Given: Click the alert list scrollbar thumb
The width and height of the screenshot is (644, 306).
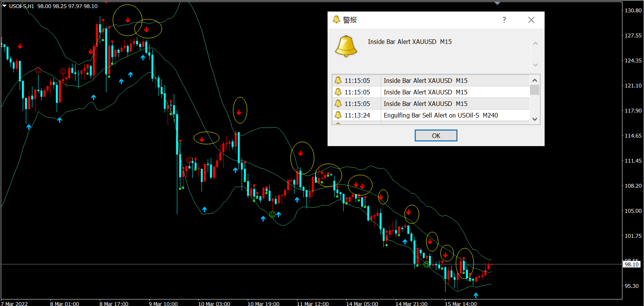Looking at the screenshot, I should [x=535, y=90].
